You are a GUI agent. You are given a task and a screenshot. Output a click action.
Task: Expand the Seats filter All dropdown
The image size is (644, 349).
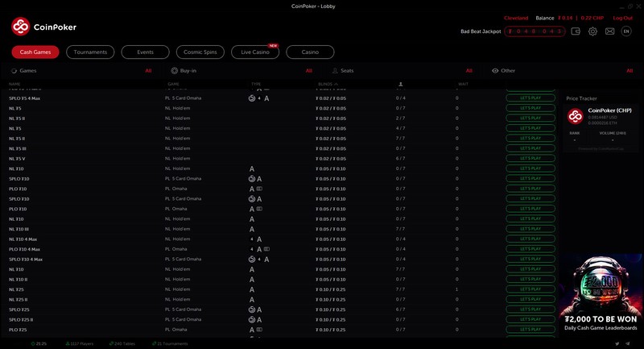(469, 71)
